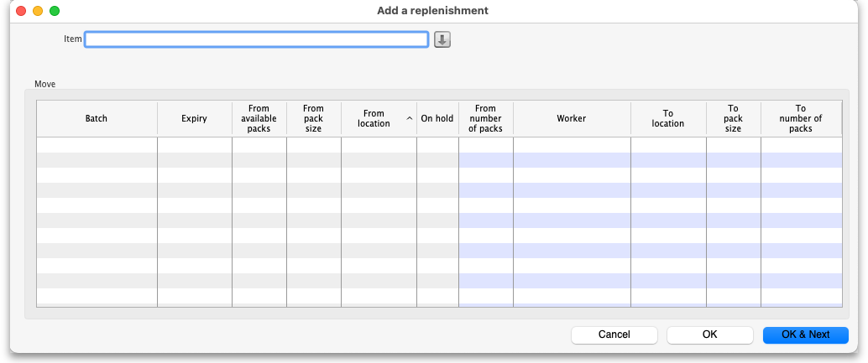Click the To location column header
This screenshot has width=868, height=363.
[x=668, y=119]
